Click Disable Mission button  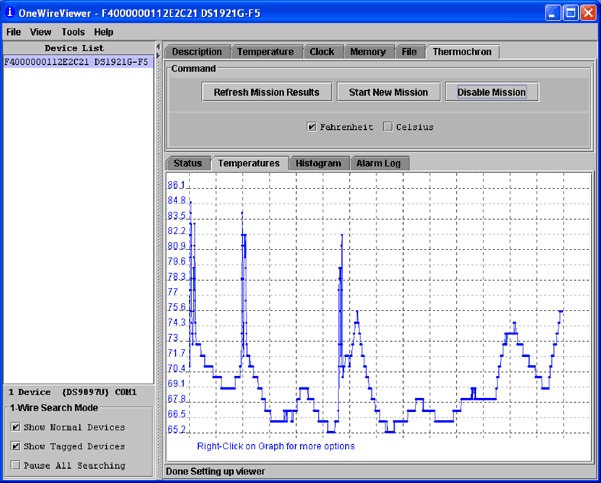(x=491, y=92)
